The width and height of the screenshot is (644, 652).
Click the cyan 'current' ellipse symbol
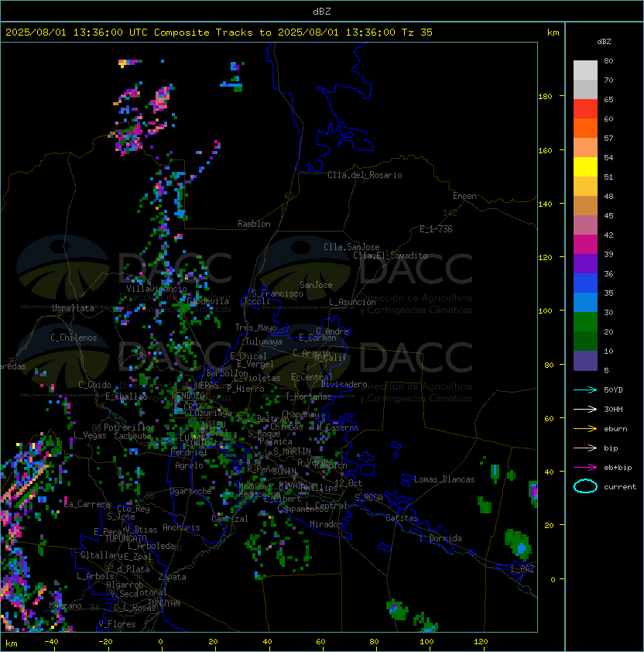(x=585, y=486)
